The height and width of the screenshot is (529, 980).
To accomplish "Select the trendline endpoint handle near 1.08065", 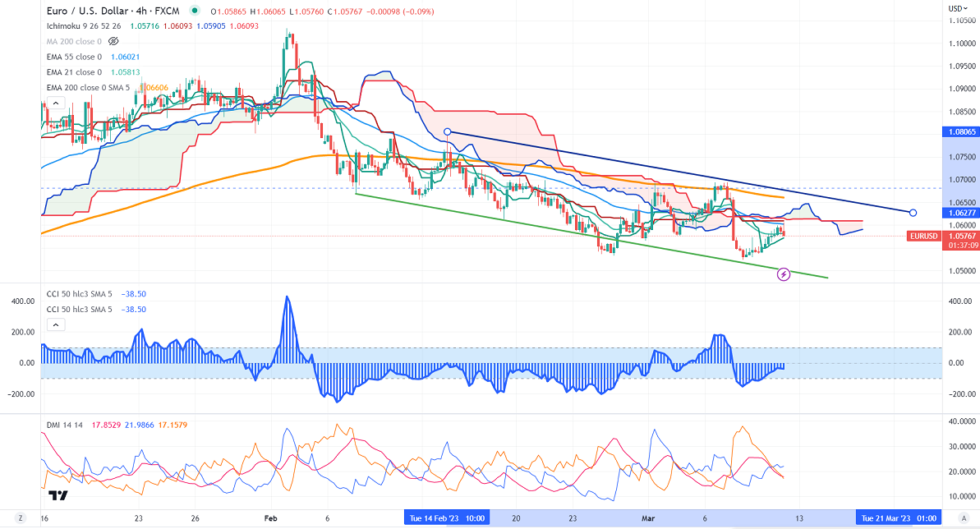I will [448, 131].
